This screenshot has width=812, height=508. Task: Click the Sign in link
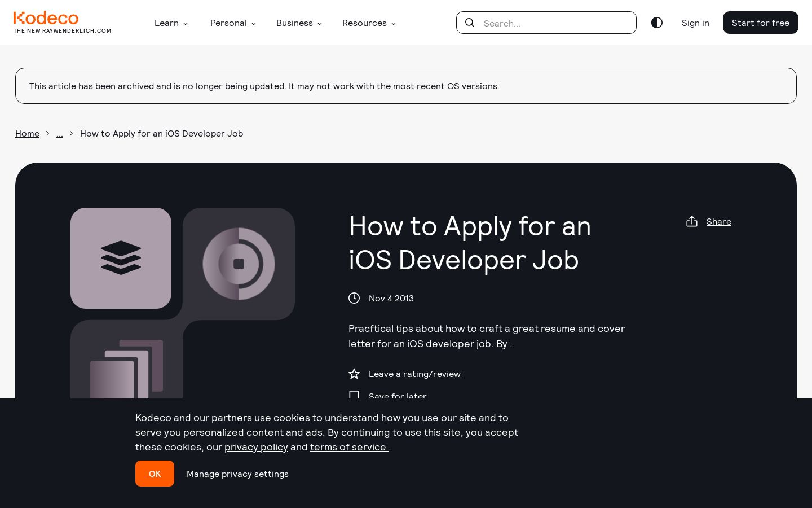(695, 23)
